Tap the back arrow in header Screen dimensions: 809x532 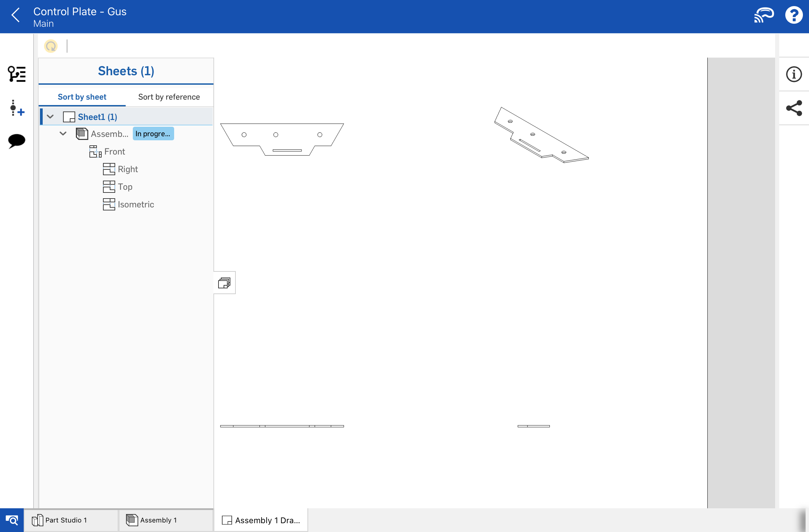pyautogui.click(x=16, y=16)
